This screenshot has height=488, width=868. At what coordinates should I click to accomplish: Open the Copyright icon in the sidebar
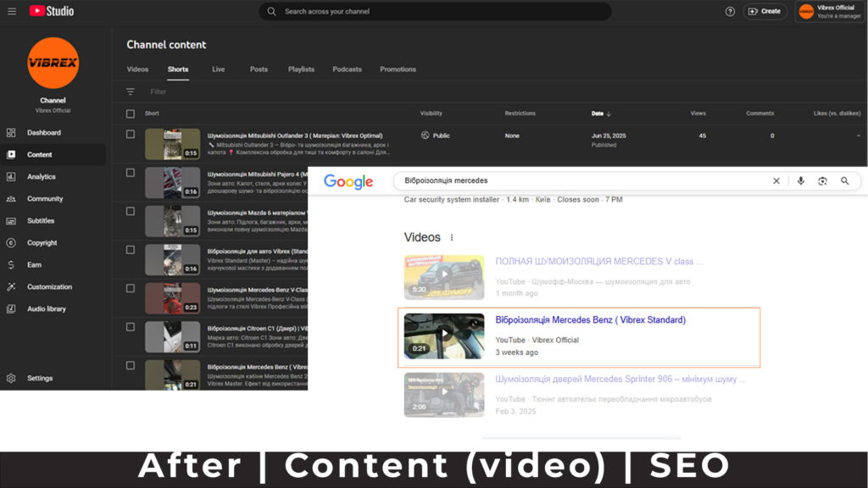11,243
